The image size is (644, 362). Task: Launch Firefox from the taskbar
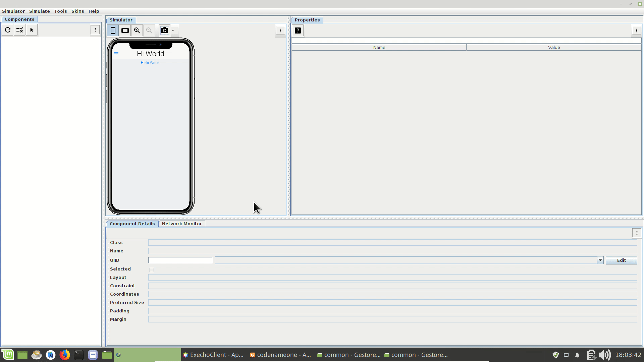click(x=64, y=355)
